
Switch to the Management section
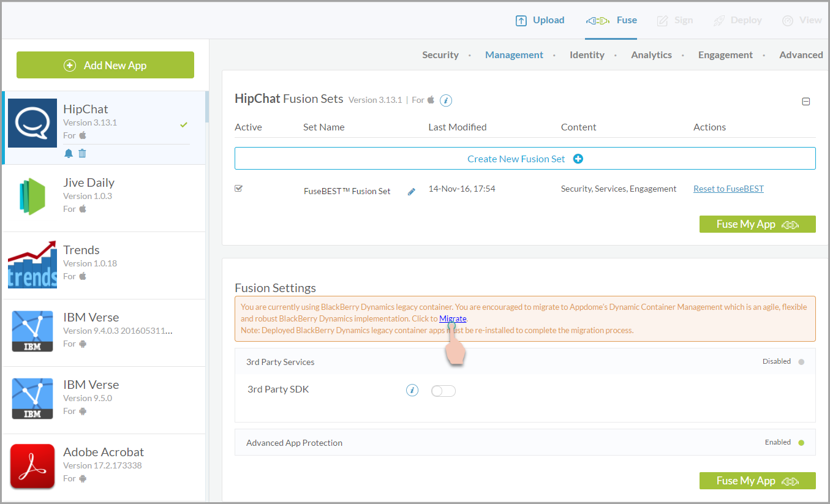(514, 55)
